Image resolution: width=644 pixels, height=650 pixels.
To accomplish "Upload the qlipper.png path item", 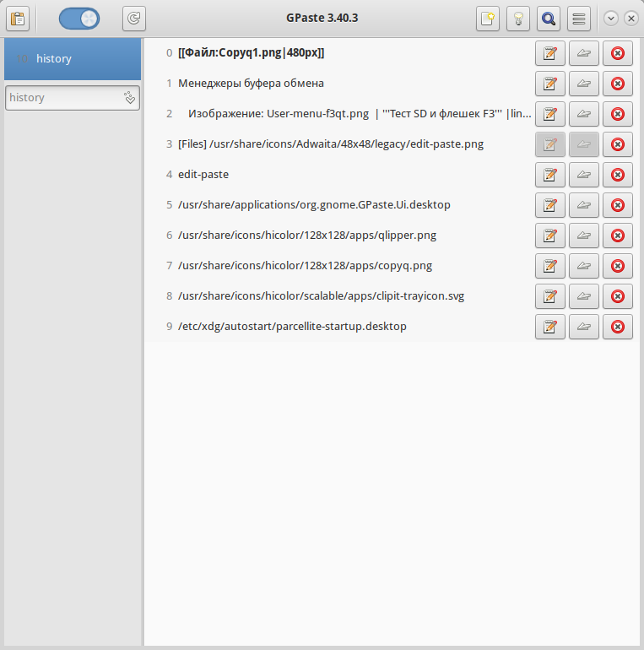I will [584, 236].
